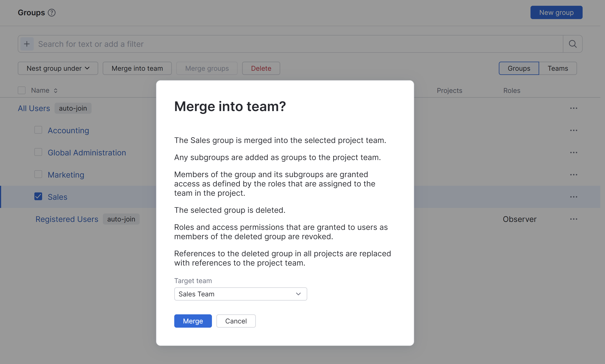
Task: Click the plus icon to add a filter
Action: 27,44
